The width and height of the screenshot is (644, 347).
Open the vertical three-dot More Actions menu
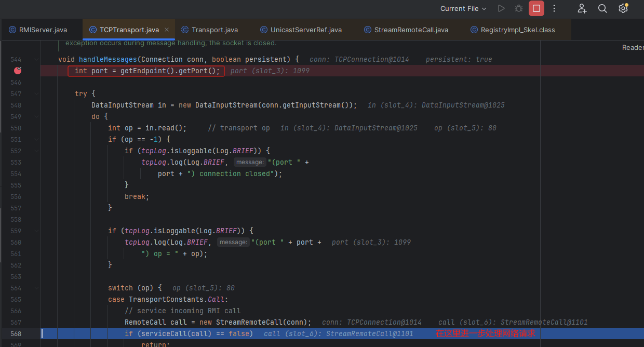click(x=554, y=8)
